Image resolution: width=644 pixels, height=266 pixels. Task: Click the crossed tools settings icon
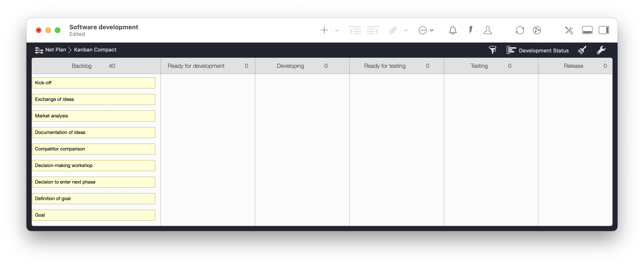pos(569,30)
